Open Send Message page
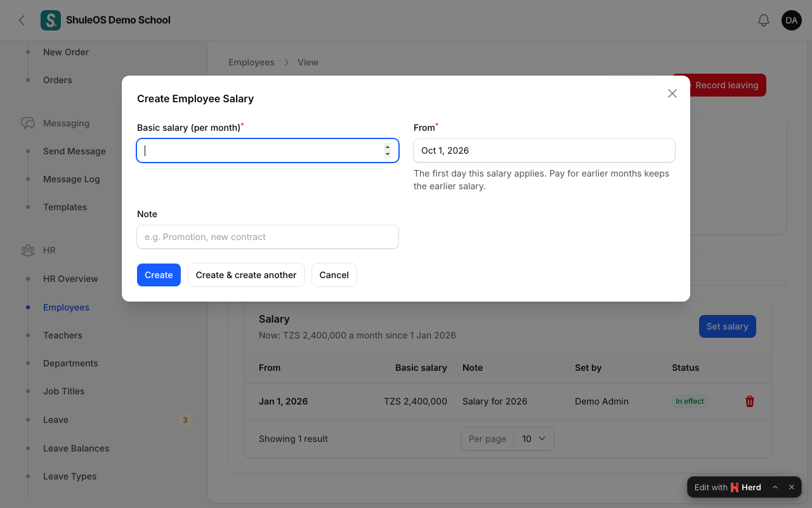 tap(74, 151)
